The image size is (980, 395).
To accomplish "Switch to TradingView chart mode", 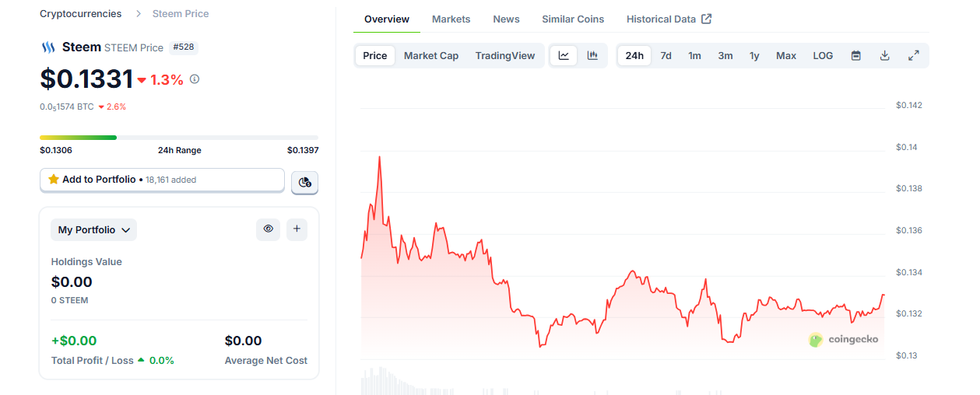I will tap(505, 55).
